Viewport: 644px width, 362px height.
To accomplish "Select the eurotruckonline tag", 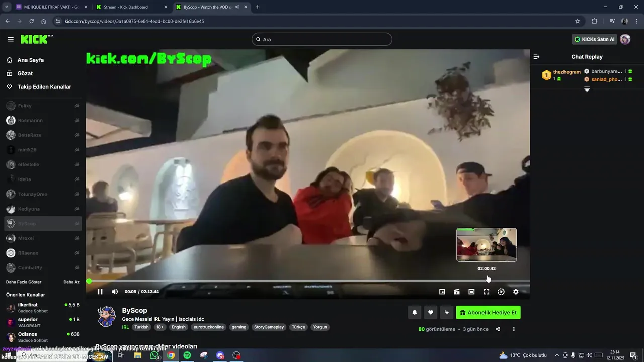I will (x=209, y=327).
